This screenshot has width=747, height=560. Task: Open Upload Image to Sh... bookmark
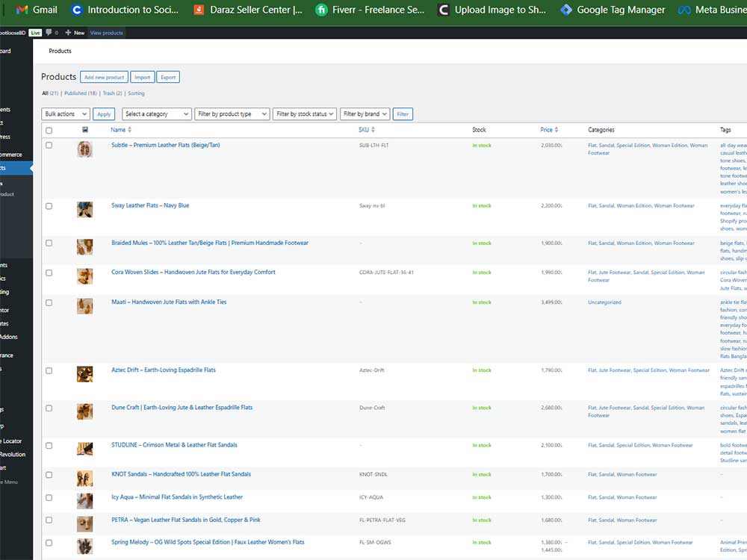pyautogui.click(x=492, y=10)
